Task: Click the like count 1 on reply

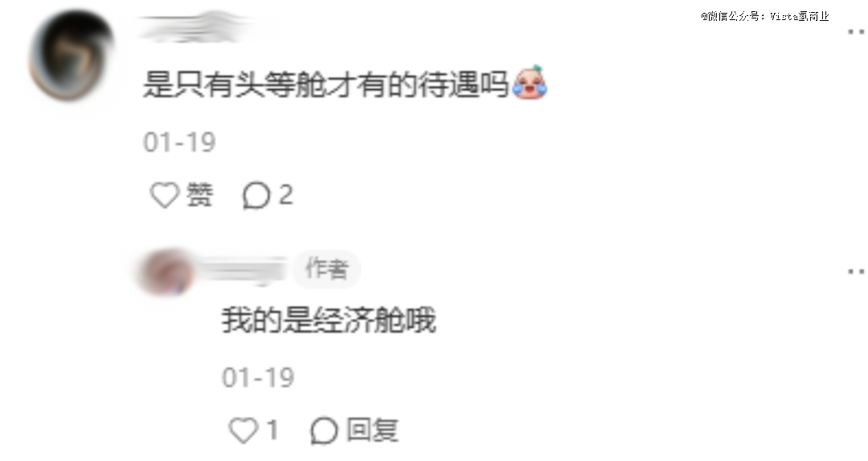Action: pyautogui.click(x=272, y=430)
